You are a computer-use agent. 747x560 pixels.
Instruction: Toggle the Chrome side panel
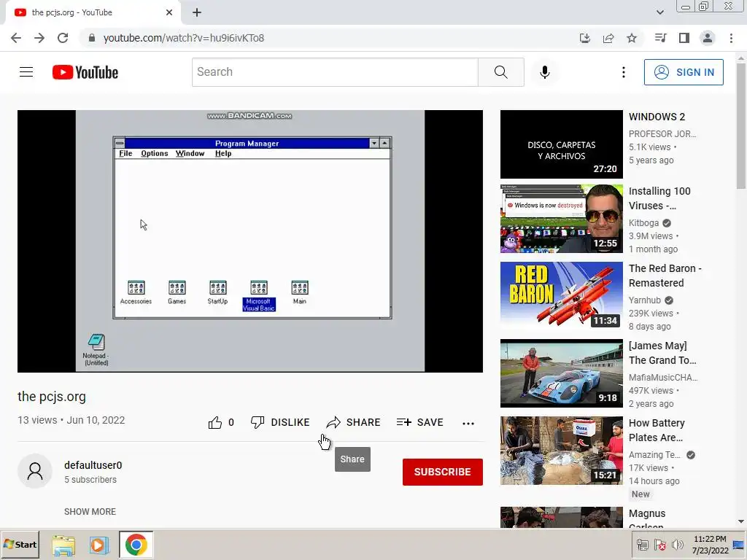point(684,38)
